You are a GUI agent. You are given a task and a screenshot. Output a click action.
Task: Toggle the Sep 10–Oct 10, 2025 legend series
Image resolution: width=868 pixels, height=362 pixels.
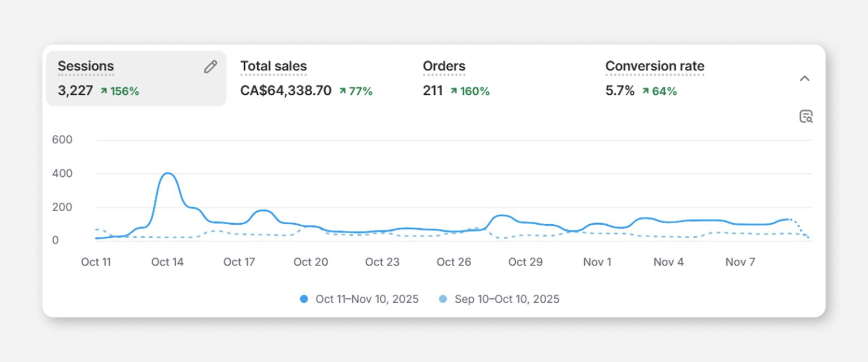tap(507, 299)
